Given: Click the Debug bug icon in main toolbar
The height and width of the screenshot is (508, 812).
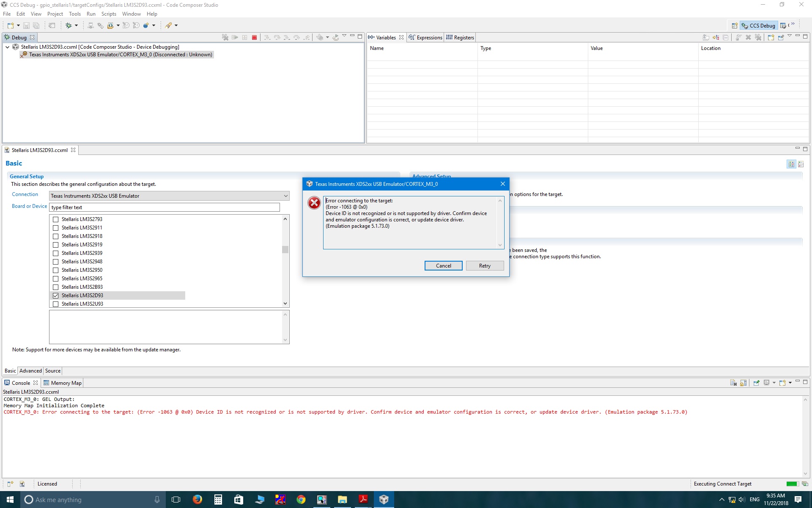Looking at the screenshot, I should (x=69, y=26).
